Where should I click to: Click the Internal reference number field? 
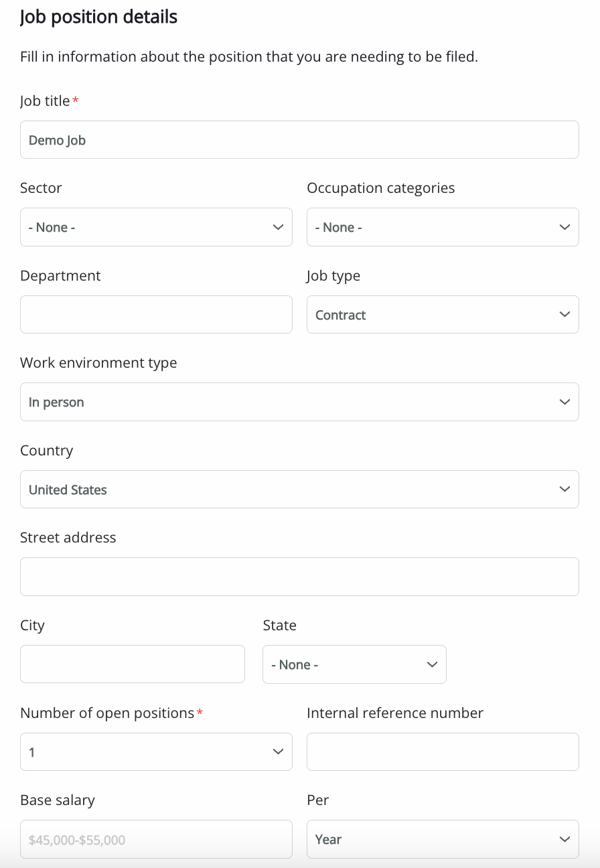click(x=443, y=752)
